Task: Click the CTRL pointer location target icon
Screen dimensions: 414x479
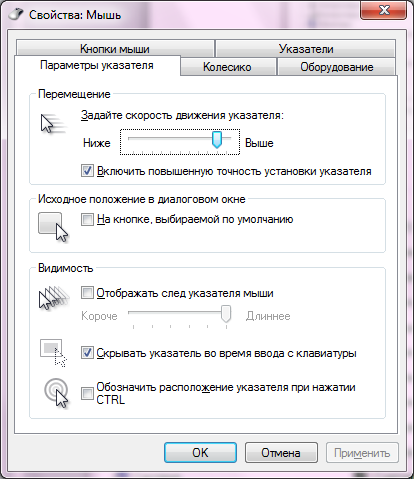Action: coord(56,393)
